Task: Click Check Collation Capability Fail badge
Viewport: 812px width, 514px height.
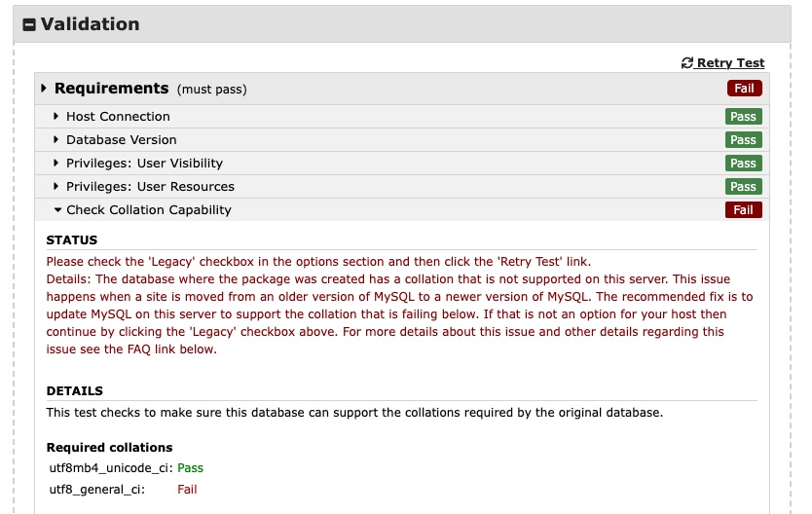Action: point(743,209)
